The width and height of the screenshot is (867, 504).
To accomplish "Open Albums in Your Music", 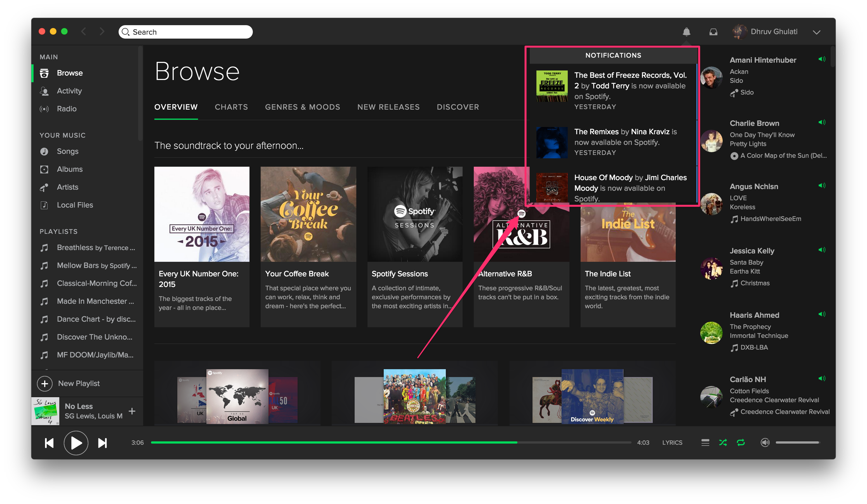I will [x=69, y=169].
